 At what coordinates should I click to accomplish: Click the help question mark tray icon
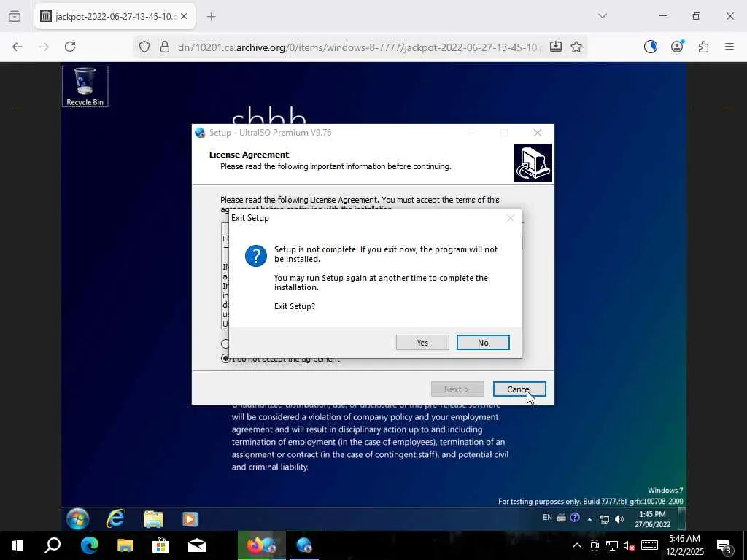pyautogui.click(x=575, y=518)
